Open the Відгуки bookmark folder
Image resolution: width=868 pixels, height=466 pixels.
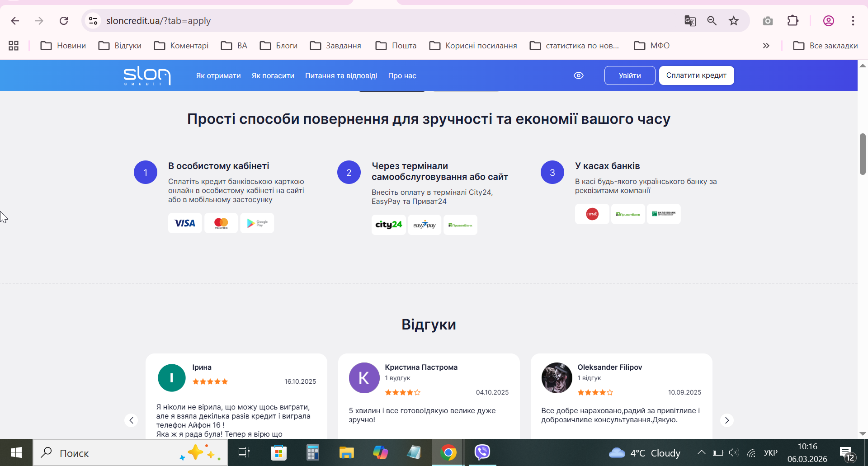pyautogui.click(x=120, y=46)
